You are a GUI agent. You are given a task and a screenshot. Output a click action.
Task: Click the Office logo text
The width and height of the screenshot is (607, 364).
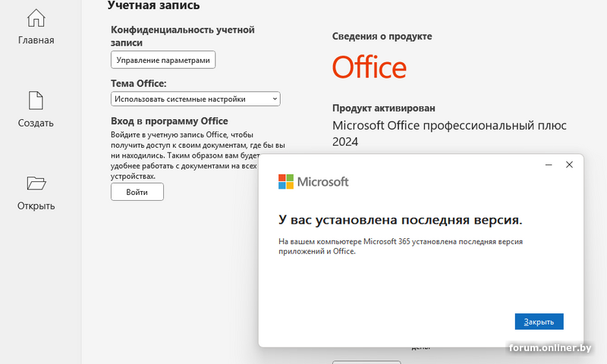[x=370, y=67]
